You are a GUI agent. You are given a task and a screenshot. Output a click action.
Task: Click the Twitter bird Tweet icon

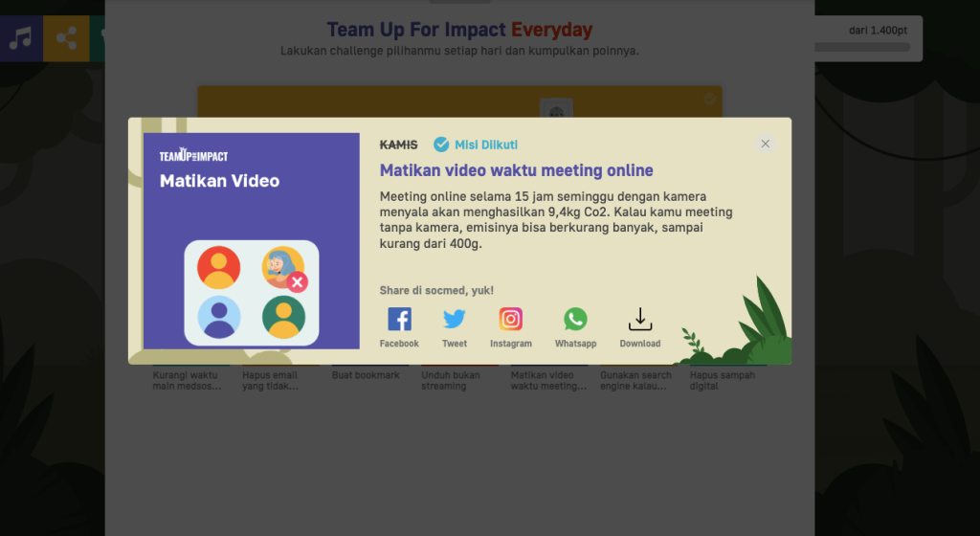click(455, 320)
